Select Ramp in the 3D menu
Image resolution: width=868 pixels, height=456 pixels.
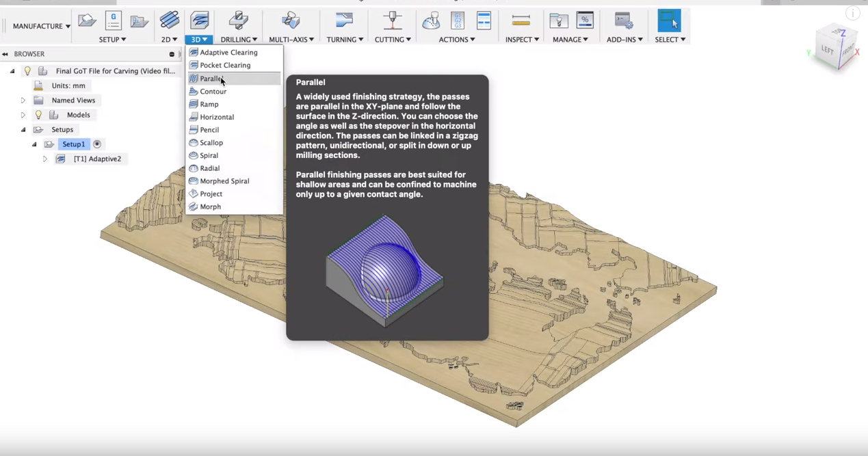tap(234, 105)
